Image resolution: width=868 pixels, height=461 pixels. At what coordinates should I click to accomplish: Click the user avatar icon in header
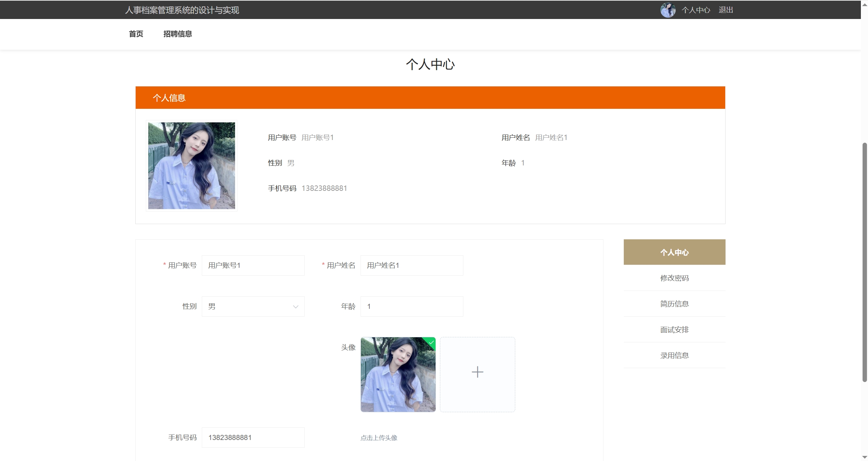point(668,10)
